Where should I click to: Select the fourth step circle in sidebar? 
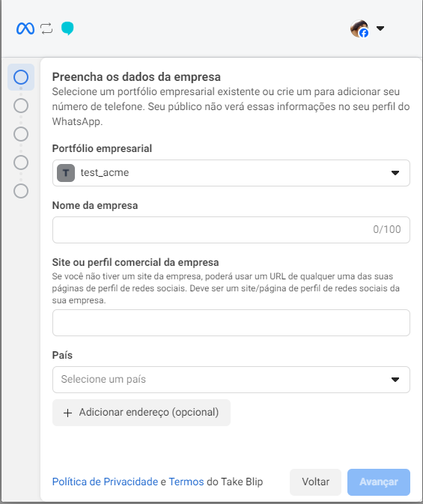21,163
